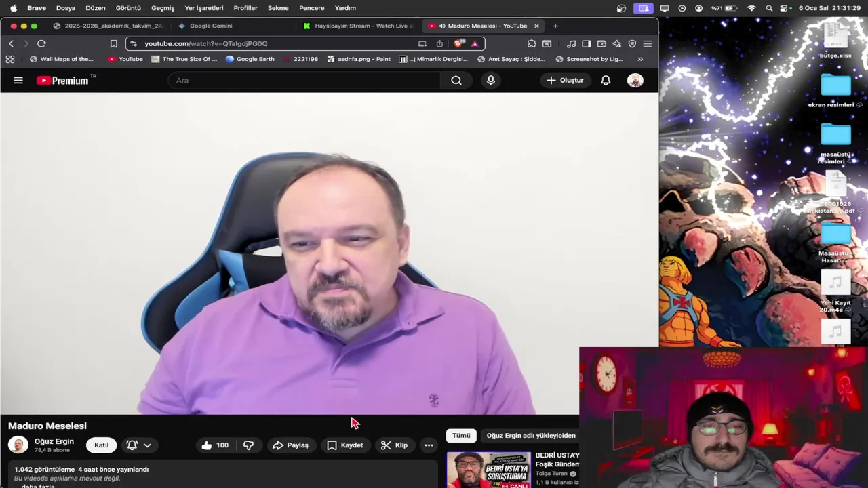Screen dimensions: 868x488
Task: Open Brave VPN shield icon
Action: point(632,43)
